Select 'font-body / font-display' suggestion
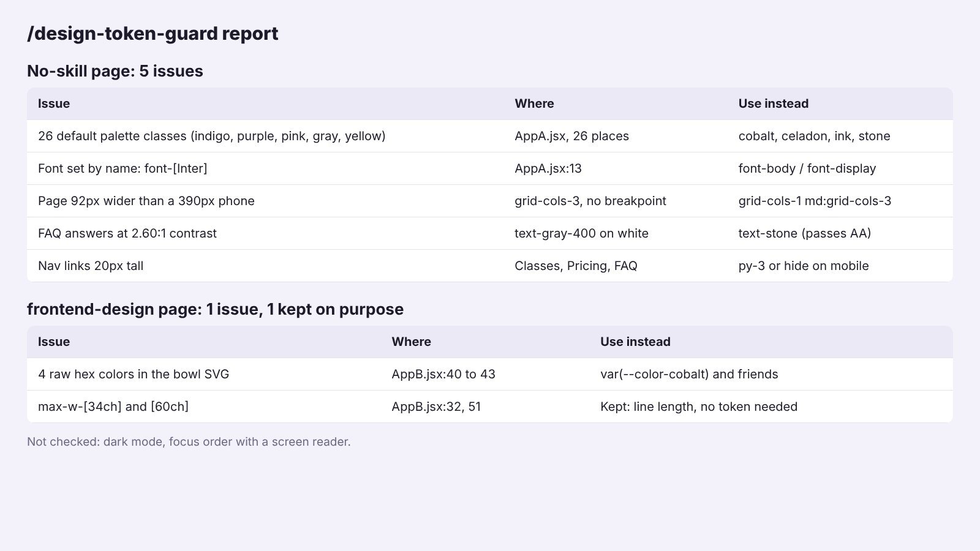Screen dimensions: 980x551 tap(807, 168)
